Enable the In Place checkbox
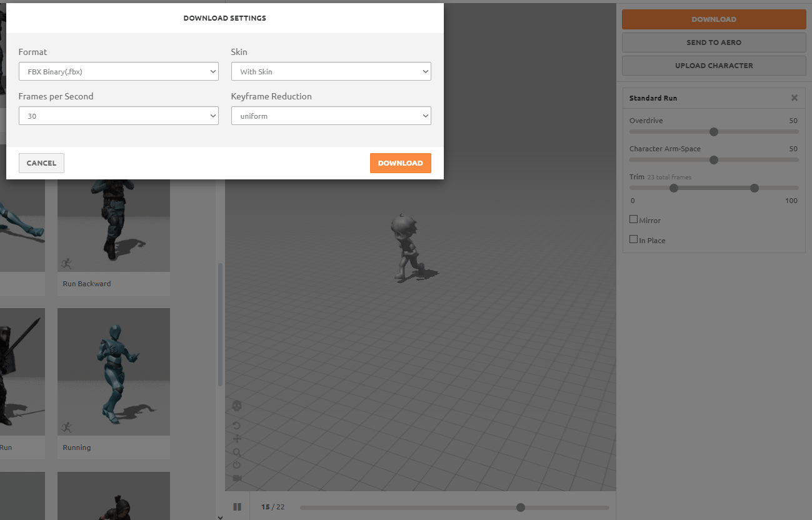 (633, 239)
